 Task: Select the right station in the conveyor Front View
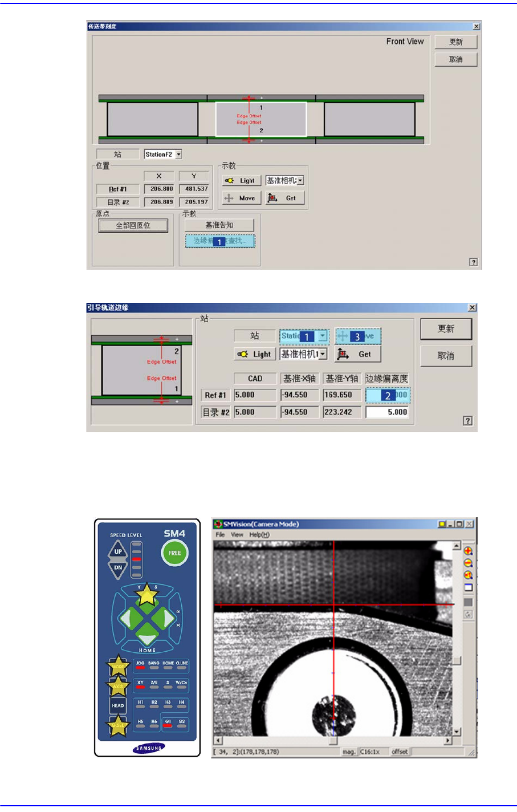(370, 120)
